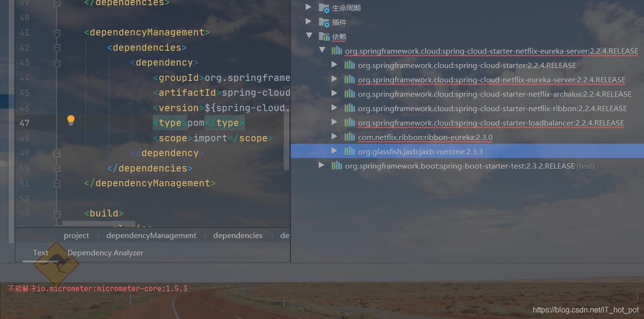Click library icon of spring-cloud-starter-netflix-archaius

pyautogui.click(x=350, y=94)
